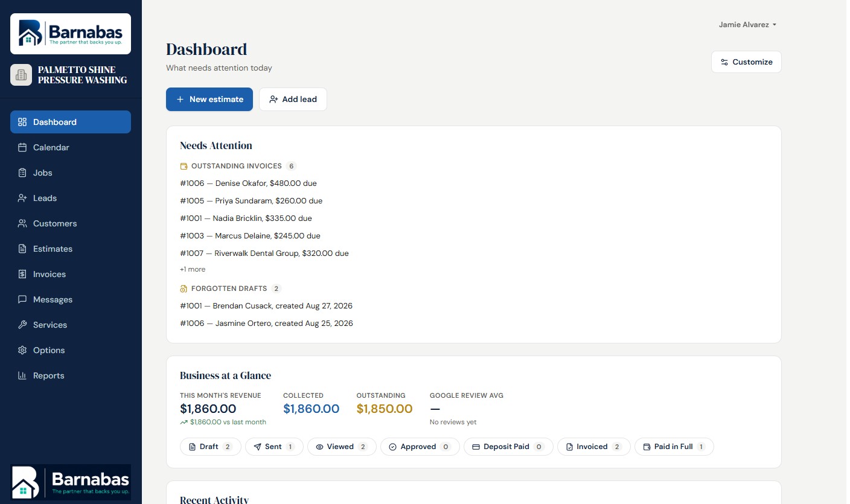Open draft #1006 Jasmine Ortero

[266, 323]
